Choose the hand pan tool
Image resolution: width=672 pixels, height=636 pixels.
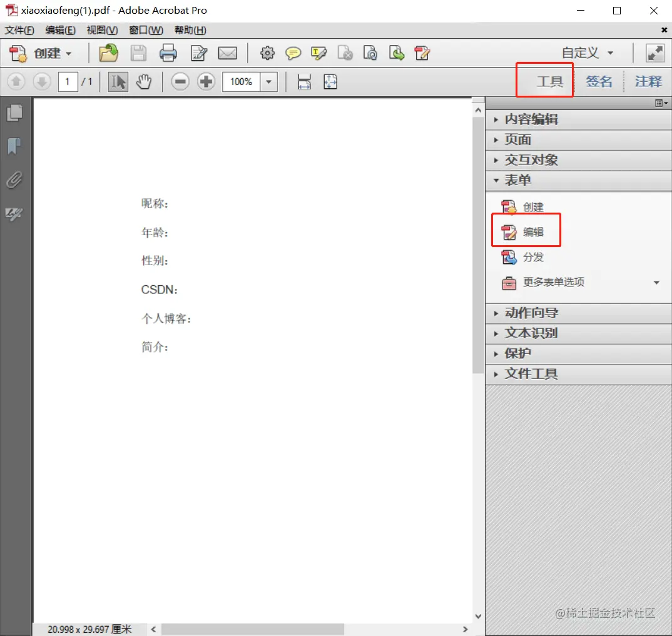(144, 81)
